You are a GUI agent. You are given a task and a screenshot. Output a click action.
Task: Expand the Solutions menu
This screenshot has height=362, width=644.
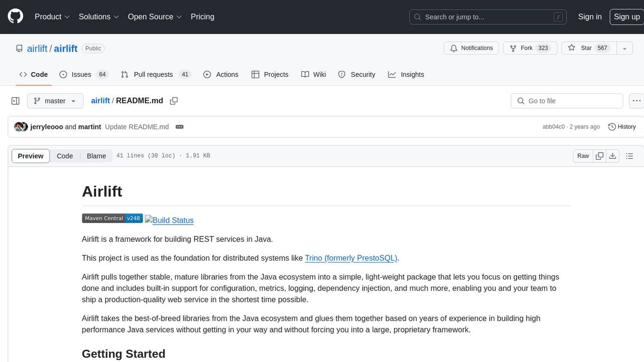coord(99,17)
